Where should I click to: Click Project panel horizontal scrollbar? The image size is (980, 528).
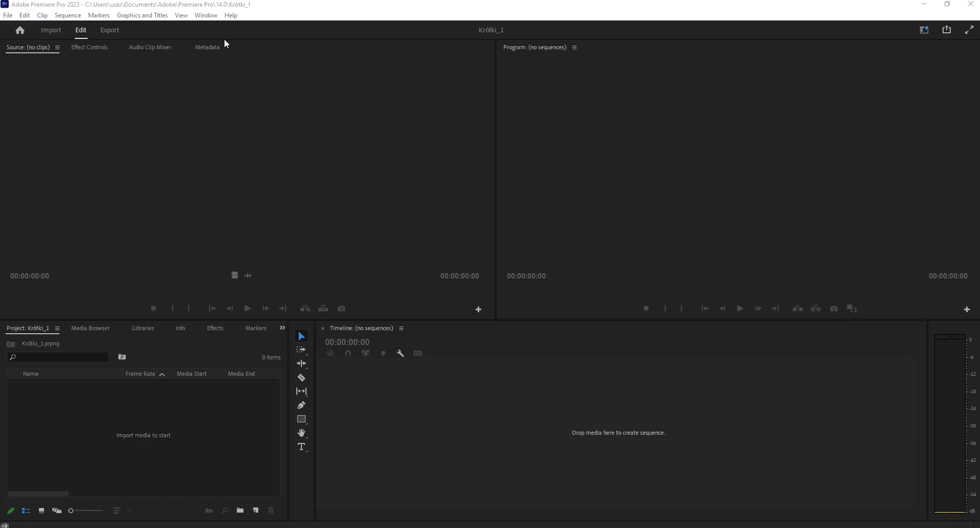click(x=38, y=494)
